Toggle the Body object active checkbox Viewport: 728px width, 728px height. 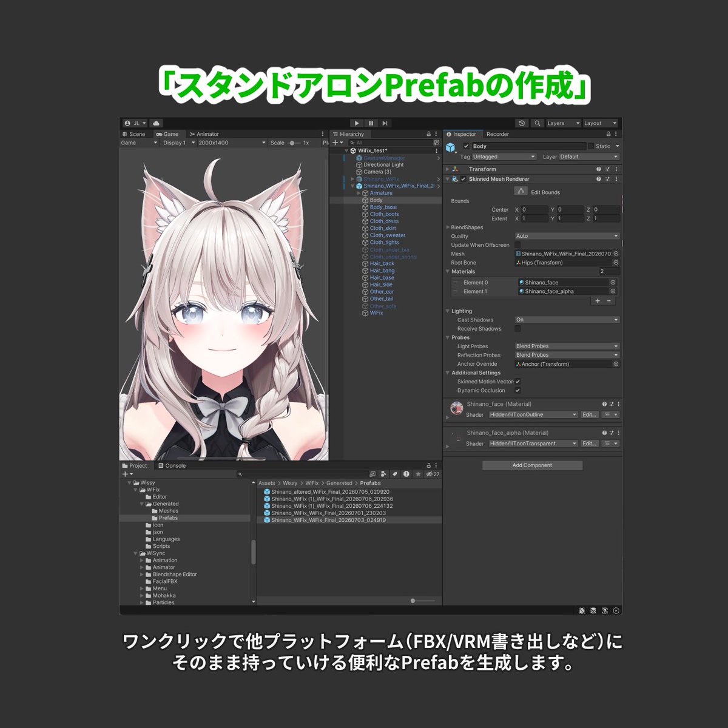tap(466, 146)
